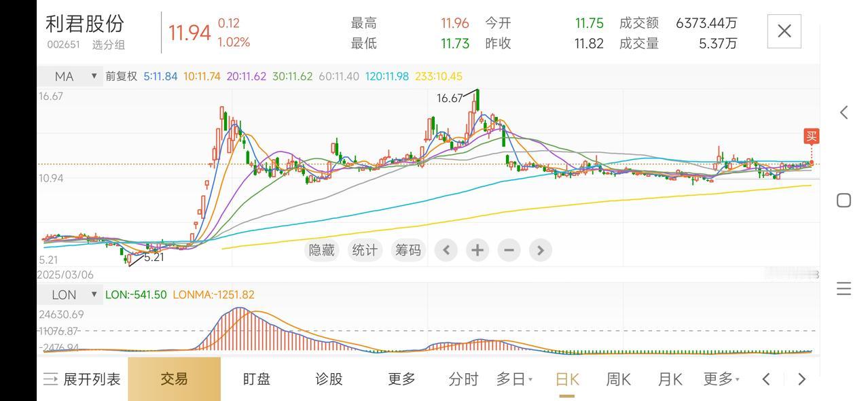This screenshot has height=401, width=868.
Task: Pan the chart left with the left arrow icon
Action: coord(446,250)
